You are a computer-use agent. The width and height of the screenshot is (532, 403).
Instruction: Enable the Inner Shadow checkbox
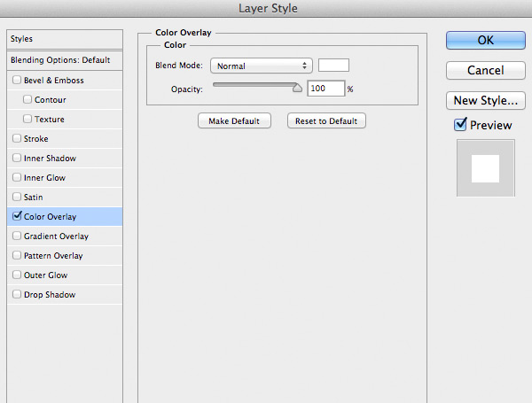tap(17, 159)
